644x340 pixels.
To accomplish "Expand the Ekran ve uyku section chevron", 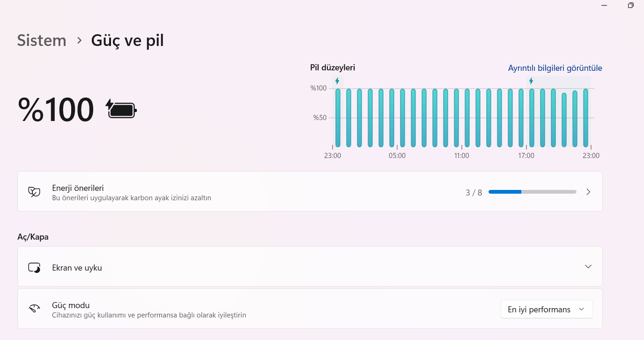I will 588,266.
